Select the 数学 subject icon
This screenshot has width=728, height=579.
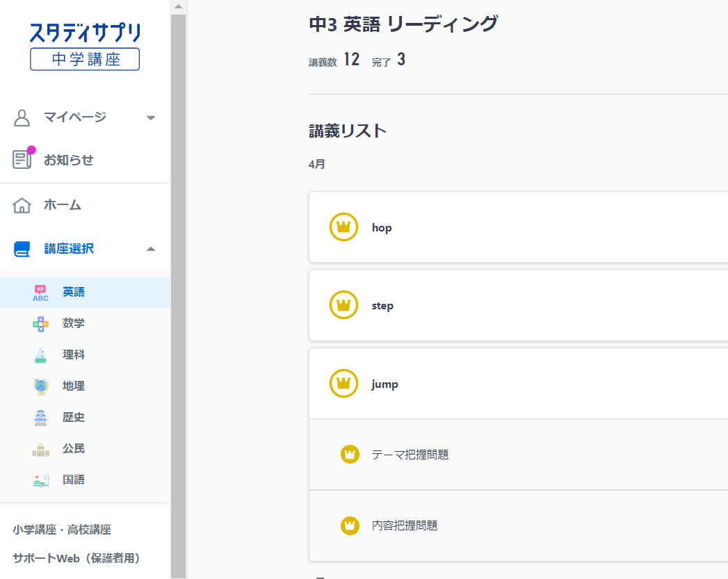coord(40,323)
